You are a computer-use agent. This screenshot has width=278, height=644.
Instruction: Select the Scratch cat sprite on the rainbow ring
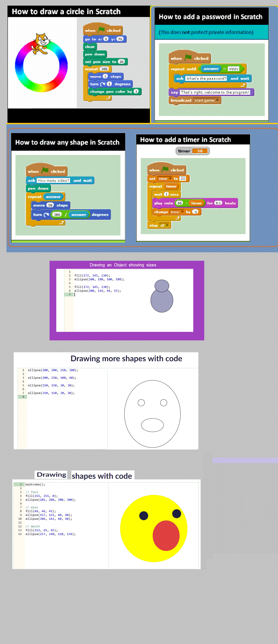tap(41, 44)
